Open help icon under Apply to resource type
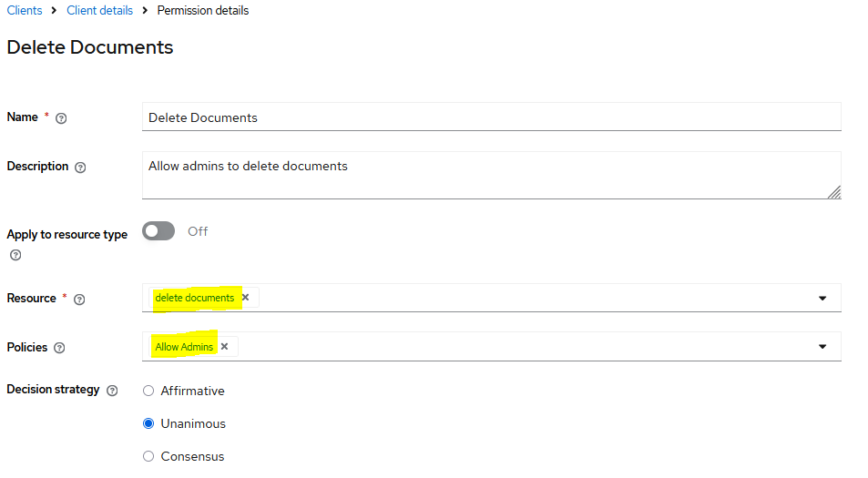This screenshot has width=868, height=478. (15, 255)
